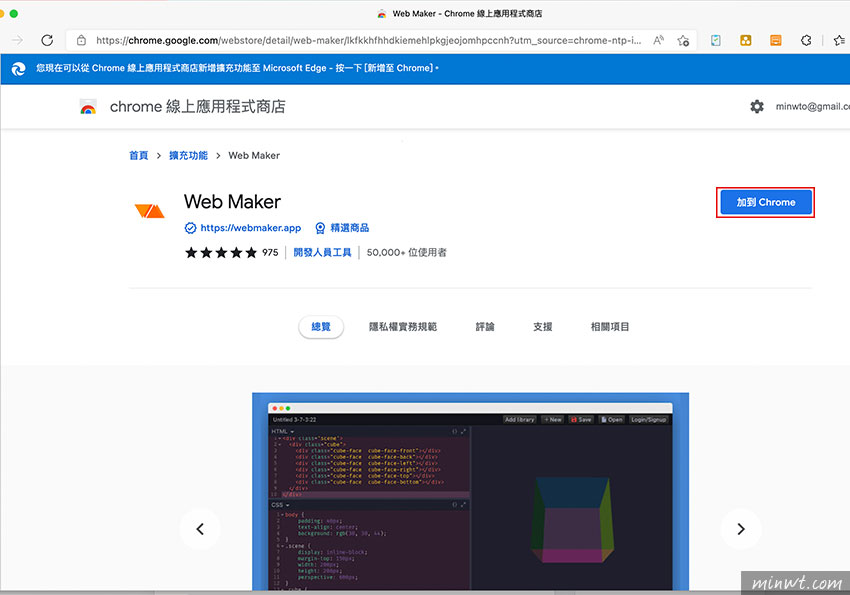Click the five-star rating
Image resolution: width=850 pixels, height=595 pixels.
coord(221,253)
